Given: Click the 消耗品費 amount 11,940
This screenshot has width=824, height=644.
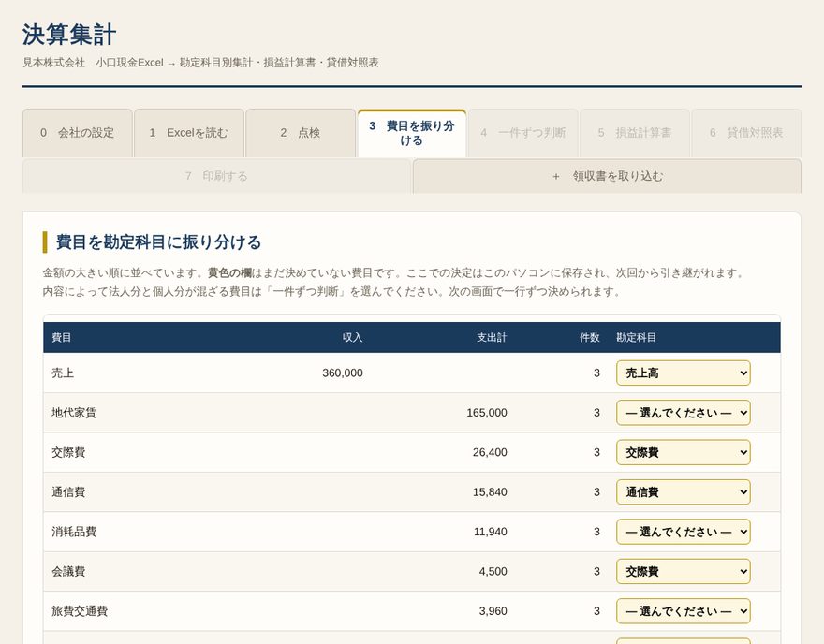Looking at the screenshot, I should [491, 532].
